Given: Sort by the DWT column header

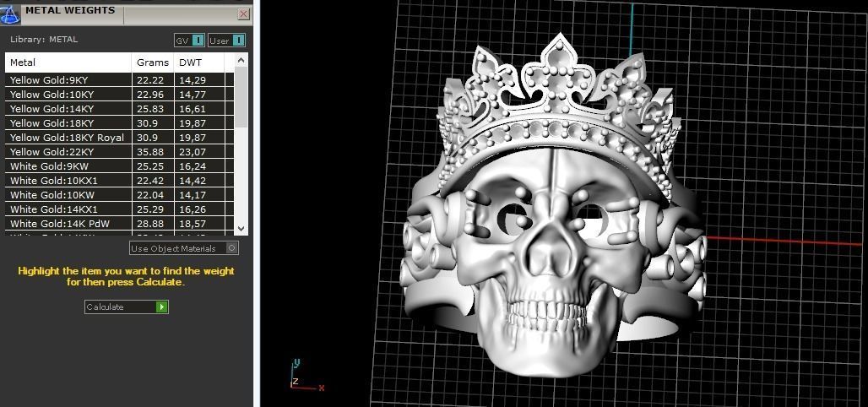Looking at the screenshot, I should click(198, 62).
